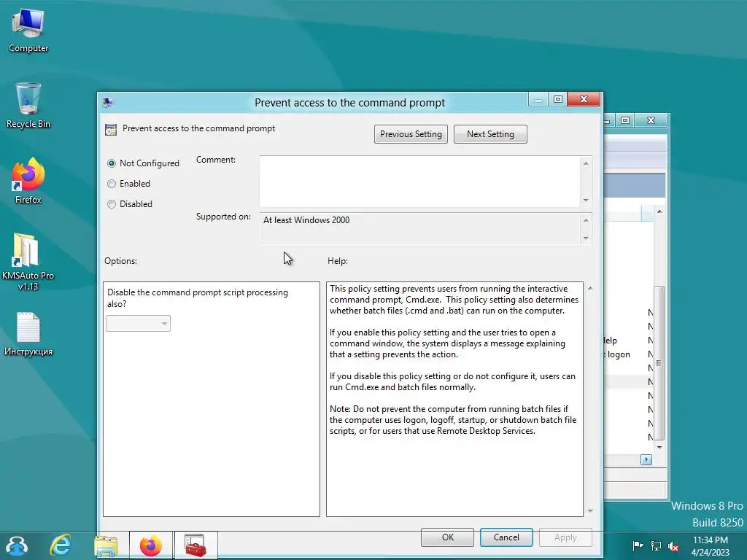Minimize the Prevent access dialog
Image resolution: width=747 pixels, height=560 pixels.
click(x=538, y=99)
